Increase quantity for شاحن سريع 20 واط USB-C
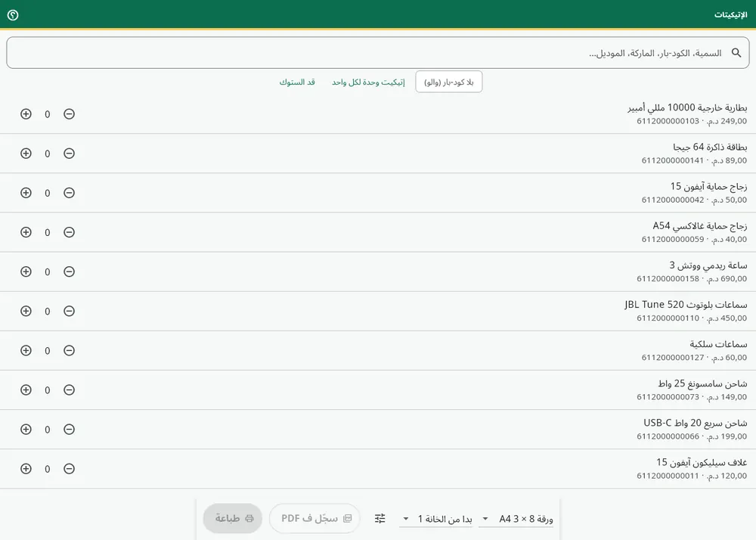The height and width of the screenshot is (540, 756). pyautogui.click(x=26, y=429)
